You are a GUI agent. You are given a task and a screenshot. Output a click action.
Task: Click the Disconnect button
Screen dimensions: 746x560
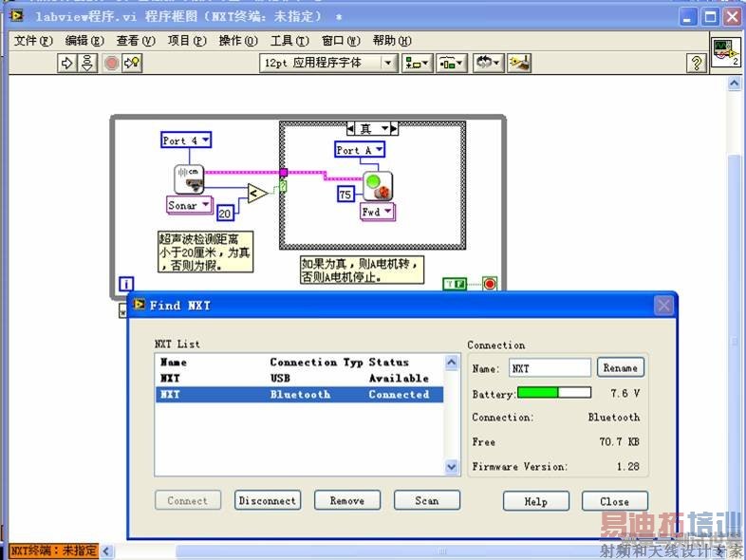268,500
